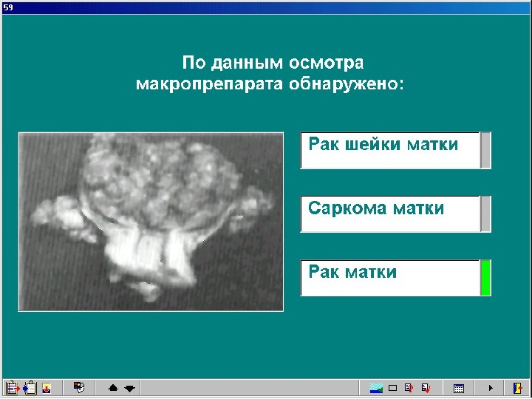Click the clipboard with red arrow icon
Viewport: 532px width, 399px height.
click(13, 388)
